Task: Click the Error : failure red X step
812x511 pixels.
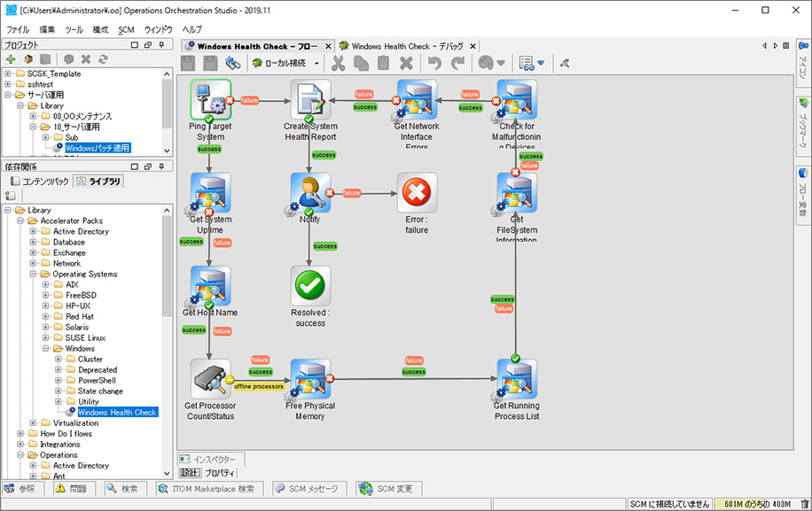Action: click(x=417, y=193)
